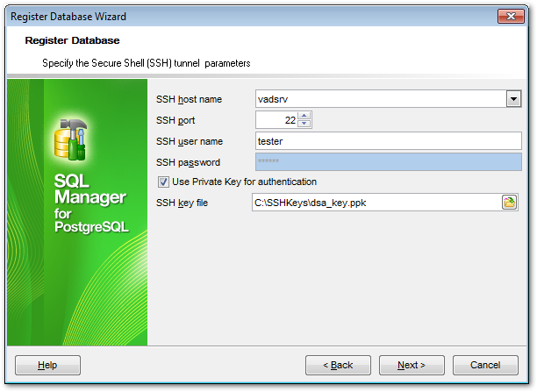The height and width of the screenshot is (392, 537).
Task: Close the wizard with the title bar X
Action: pyautogui.click(x=511, y=16)
